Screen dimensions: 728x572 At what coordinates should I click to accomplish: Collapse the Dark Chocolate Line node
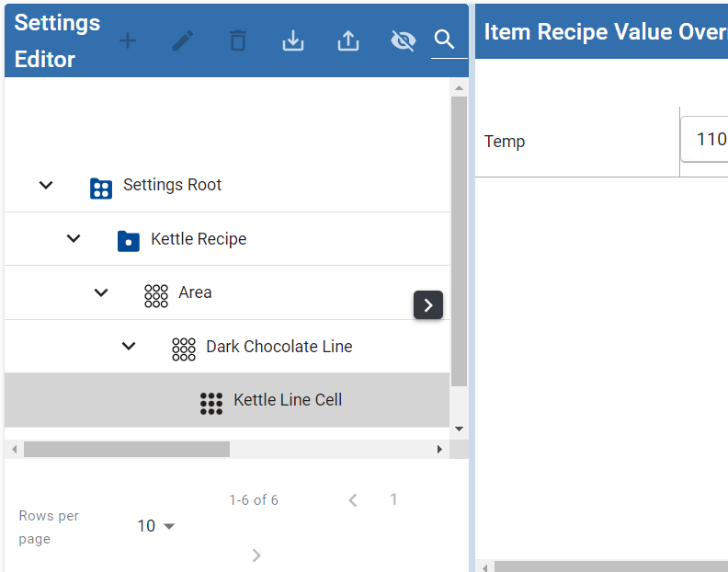pyautogui.click(x=129, y=347)
